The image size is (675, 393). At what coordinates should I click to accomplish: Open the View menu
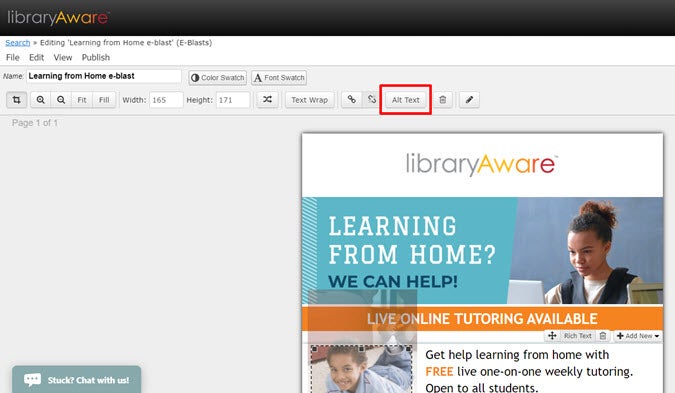(63, 57)
